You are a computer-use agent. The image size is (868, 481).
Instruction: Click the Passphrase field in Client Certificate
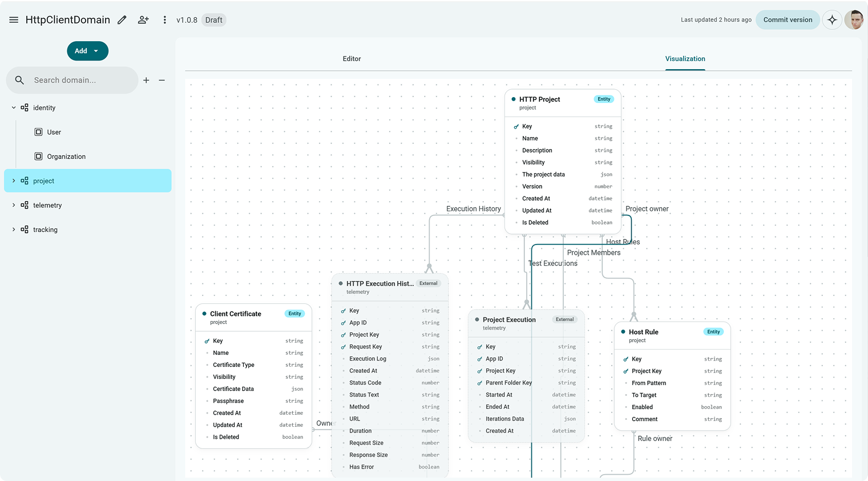tap(253, 401)
